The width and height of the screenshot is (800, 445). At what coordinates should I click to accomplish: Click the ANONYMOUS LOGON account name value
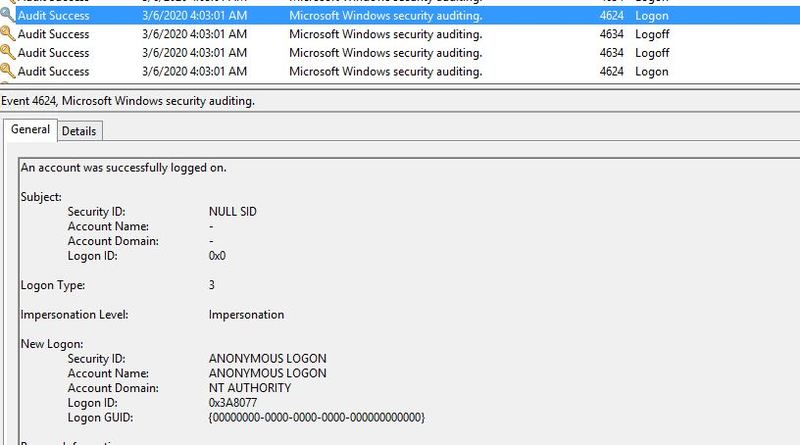[x=267, y=373]
